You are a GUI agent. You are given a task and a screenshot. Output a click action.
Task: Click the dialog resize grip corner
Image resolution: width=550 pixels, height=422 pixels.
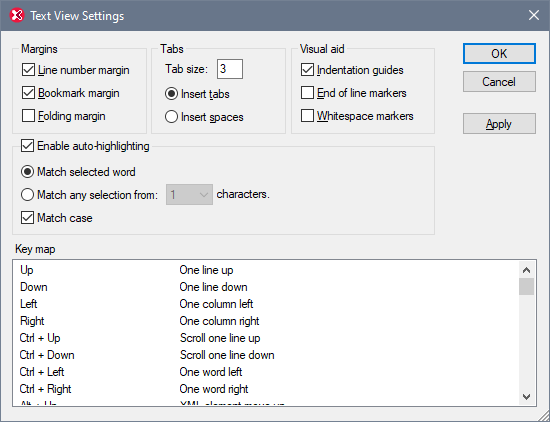pos(543,415)
